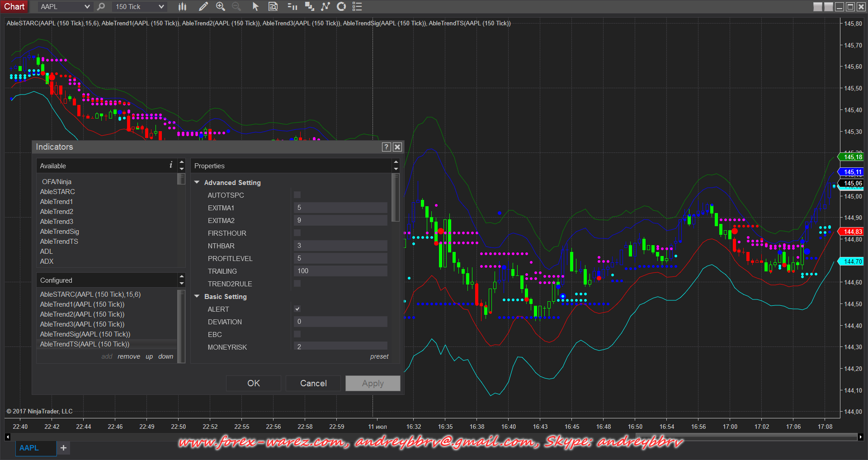Open the Data Box icon
The image size is (868, 460).
click(x=273, y=6)
